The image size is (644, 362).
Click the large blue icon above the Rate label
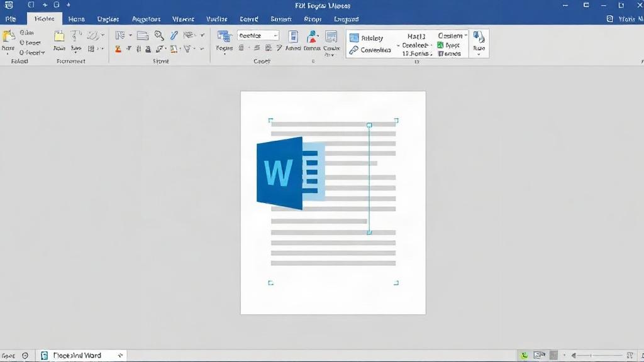[x=479, y=37]
